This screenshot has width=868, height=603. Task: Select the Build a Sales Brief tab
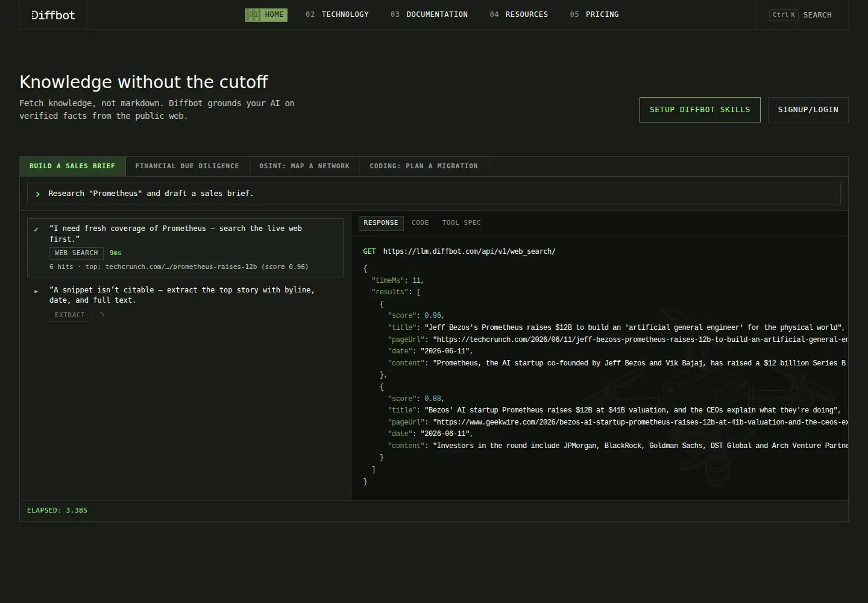72,166
